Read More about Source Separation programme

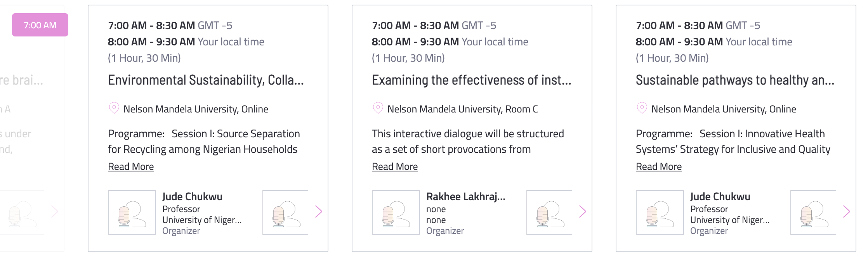tap(131, 166)
